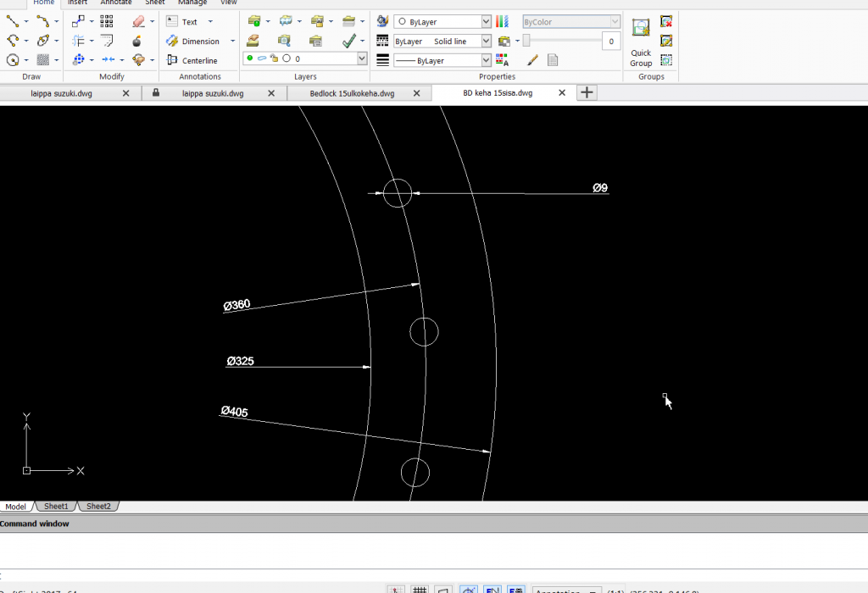This screenshot has height=593, width=868.
Task: Click the transparency slider handle
Action: pyautogui.click(x=526, y=41)
